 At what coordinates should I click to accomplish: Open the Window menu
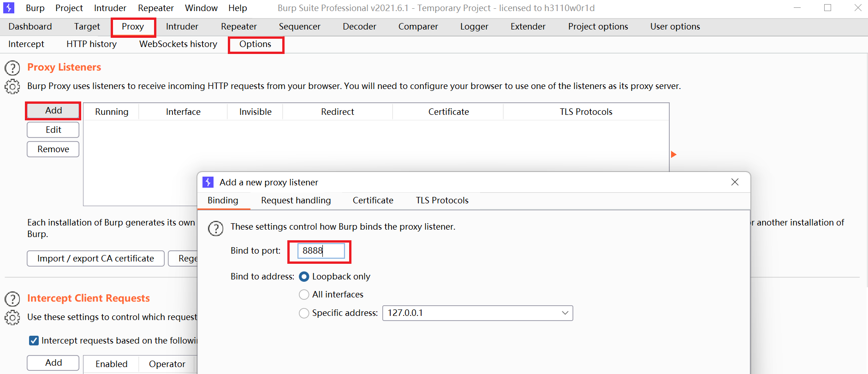pos(201,8)
